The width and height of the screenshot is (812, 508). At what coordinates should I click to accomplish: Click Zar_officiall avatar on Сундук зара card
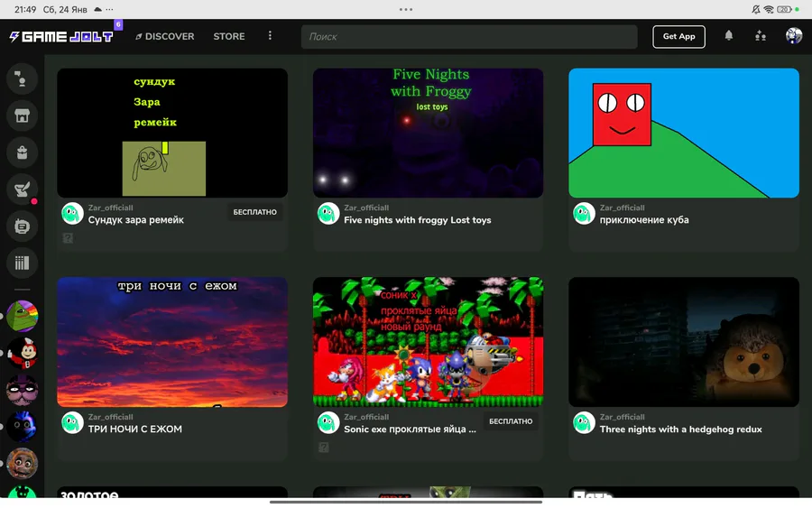[72, 213]
